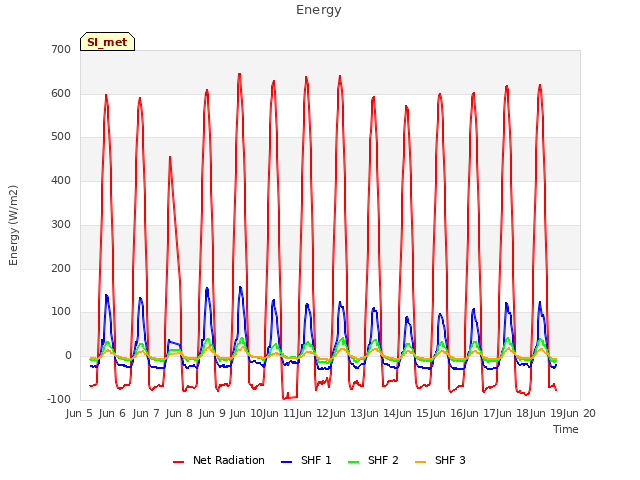Viewport: 640px width, 480px height.
Task: Click the blue SHF 1 legend swatch
Action: coord(287,462)
